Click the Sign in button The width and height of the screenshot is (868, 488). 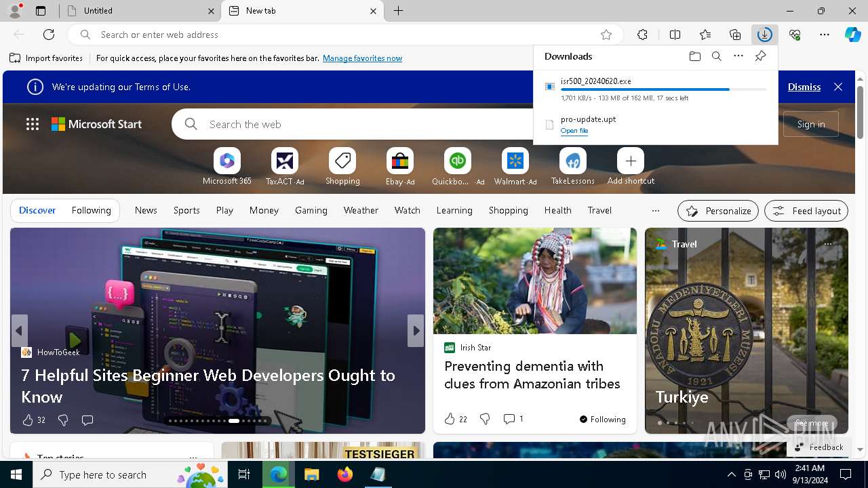(x=811, y=124)
